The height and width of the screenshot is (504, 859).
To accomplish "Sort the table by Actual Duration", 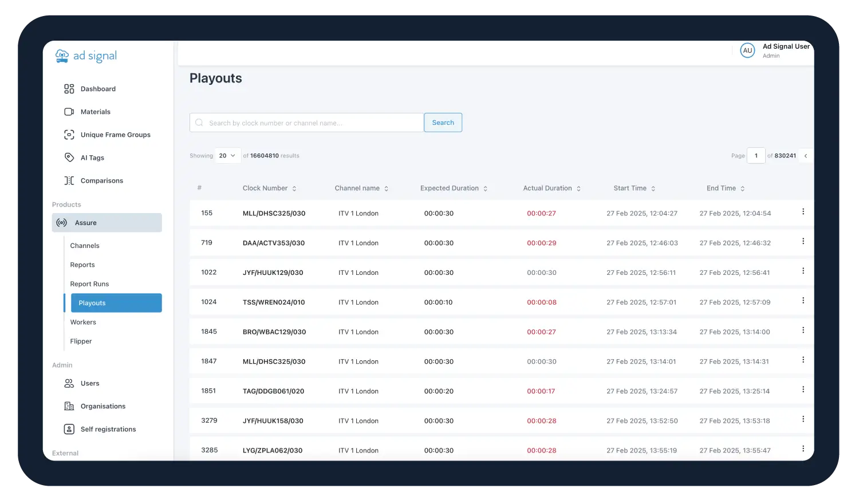I will (x=578, y=188).
